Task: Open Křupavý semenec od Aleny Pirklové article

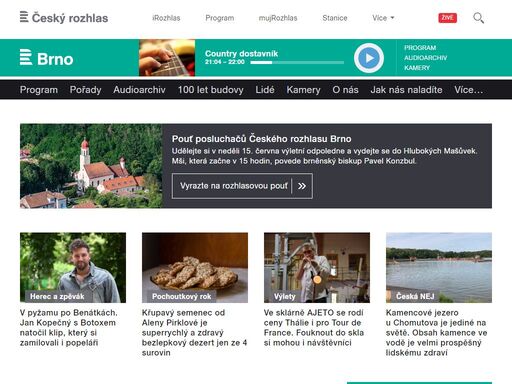Action: [194, 333]
